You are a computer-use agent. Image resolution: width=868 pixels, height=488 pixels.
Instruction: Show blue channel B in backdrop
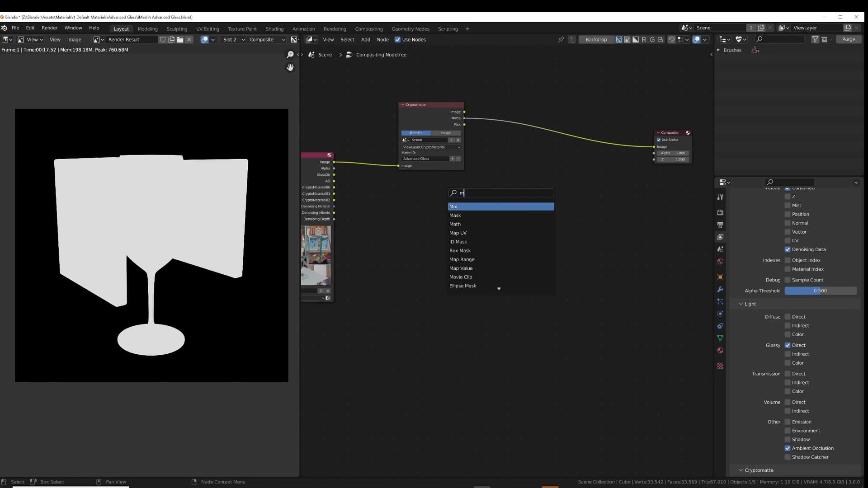pyautogui.click(x=660, y=40)
